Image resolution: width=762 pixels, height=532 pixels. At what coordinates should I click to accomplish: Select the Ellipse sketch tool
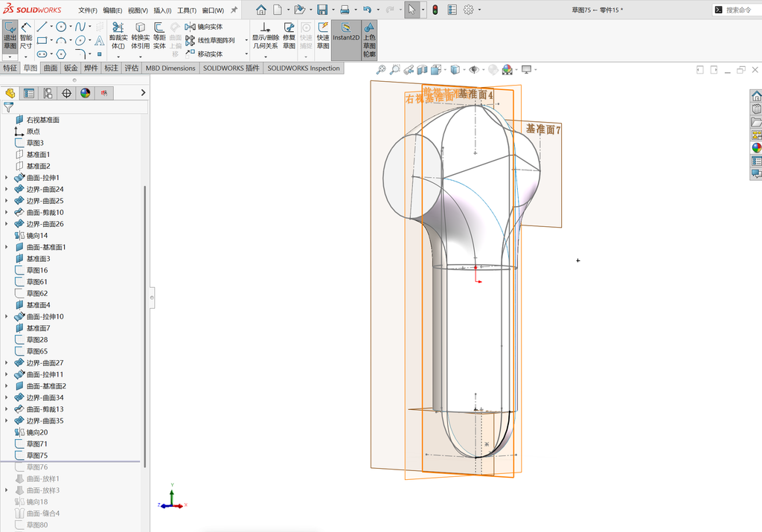[x=80, y=40]
